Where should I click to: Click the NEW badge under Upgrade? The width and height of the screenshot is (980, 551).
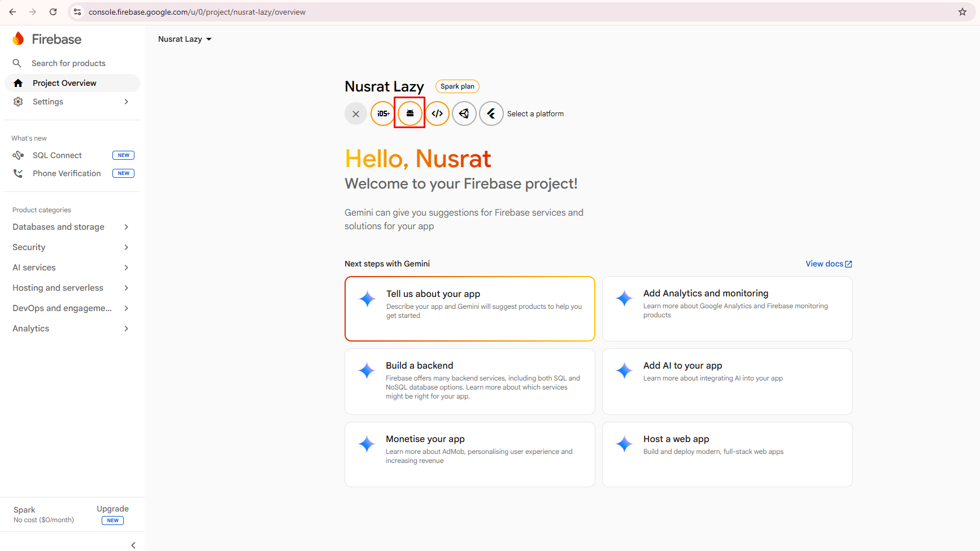pyautogui.click(x=112, y=521)
